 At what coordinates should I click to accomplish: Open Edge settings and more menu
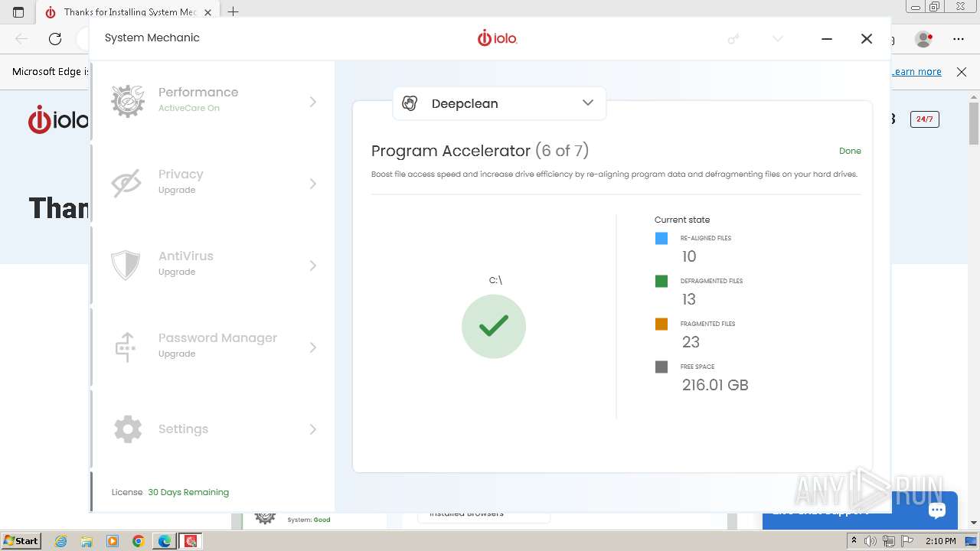(958, 38)
